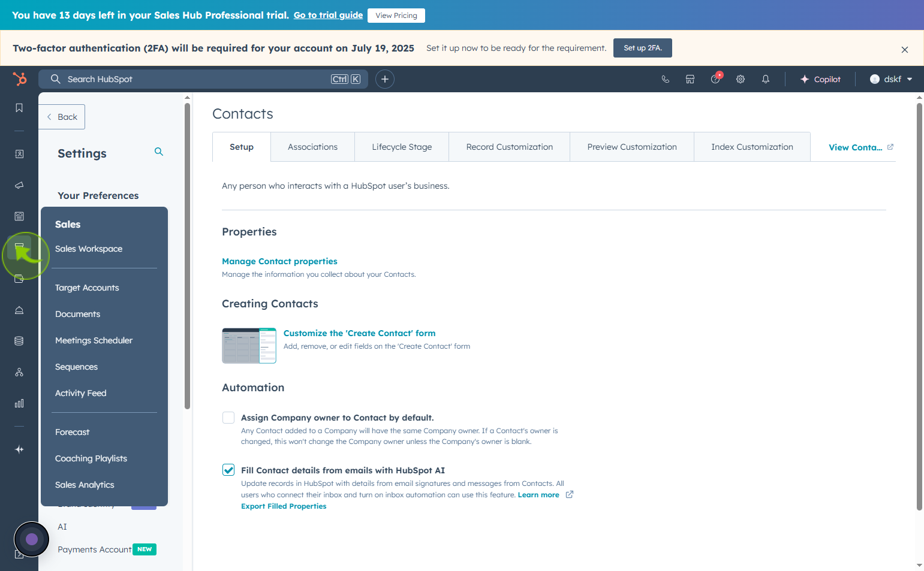Screen dimensions: 924x571
Task: Select Coaching Playlists in Sales menu
Action: (91, 458)
